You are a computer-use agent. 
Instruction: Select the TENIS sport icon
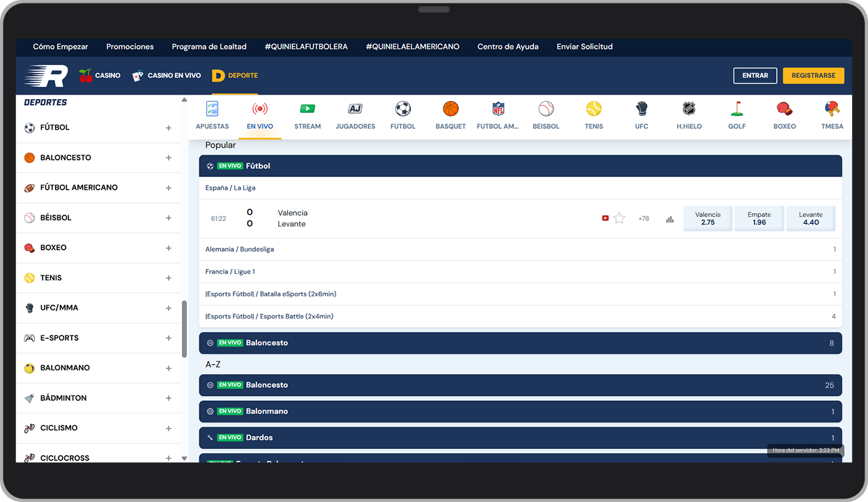(x=594, y=115)
